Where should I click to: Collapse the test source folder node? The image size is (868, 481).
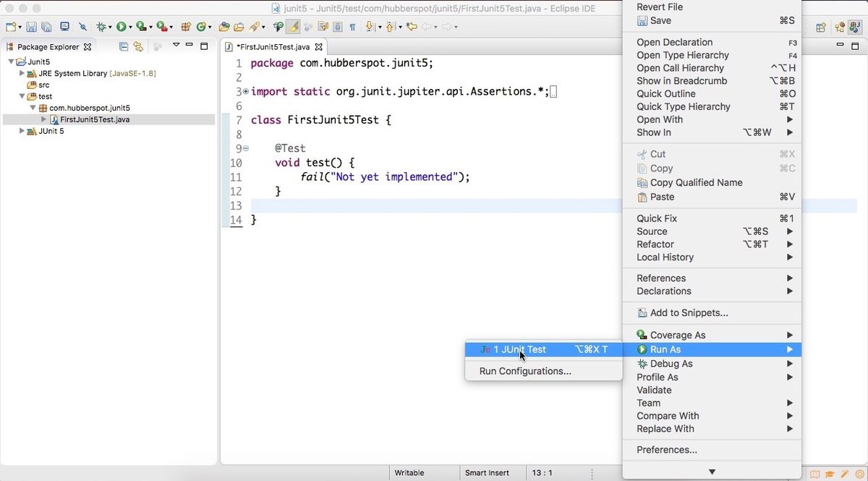(22, 96)
